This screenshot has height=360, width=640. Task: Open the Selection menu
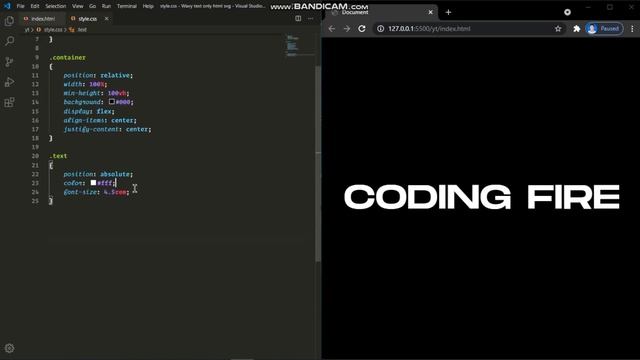(56, 6)
